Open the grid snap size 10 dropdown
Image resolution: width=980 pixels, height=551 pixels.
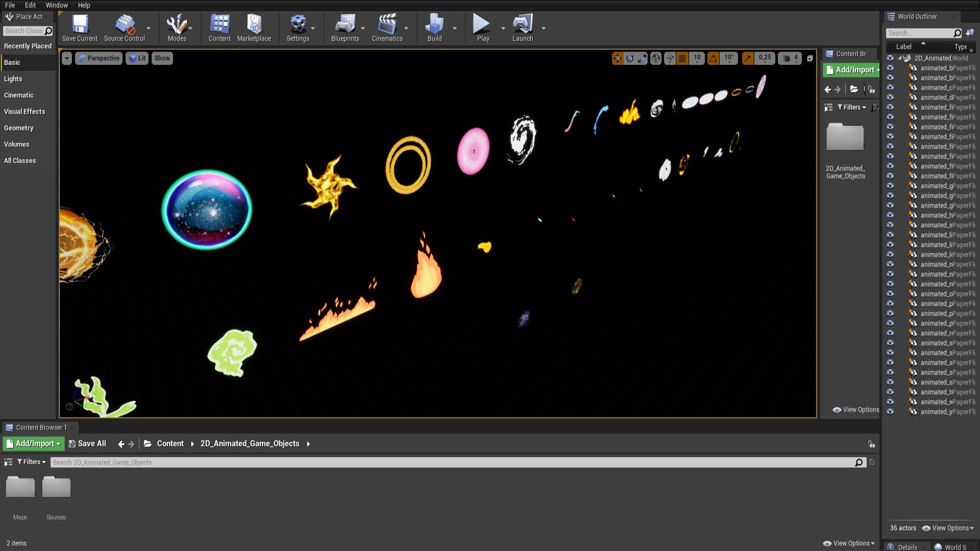tap(697, 58)
